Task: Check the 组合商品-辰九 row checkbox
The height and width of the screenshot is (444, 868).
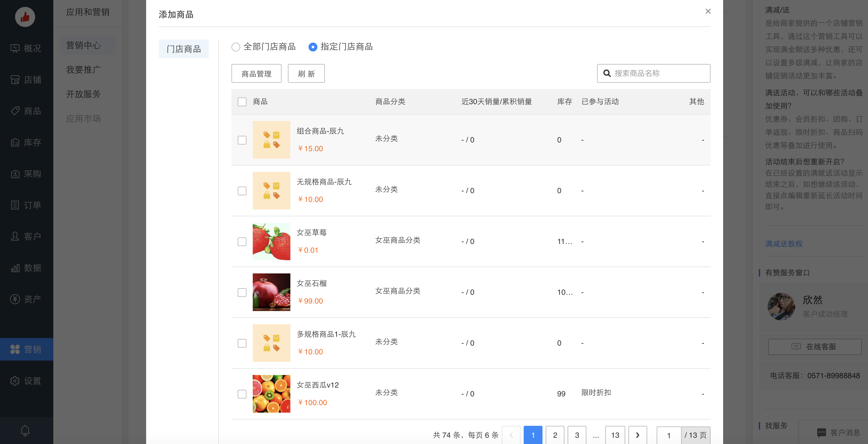Action: [242, 140]
